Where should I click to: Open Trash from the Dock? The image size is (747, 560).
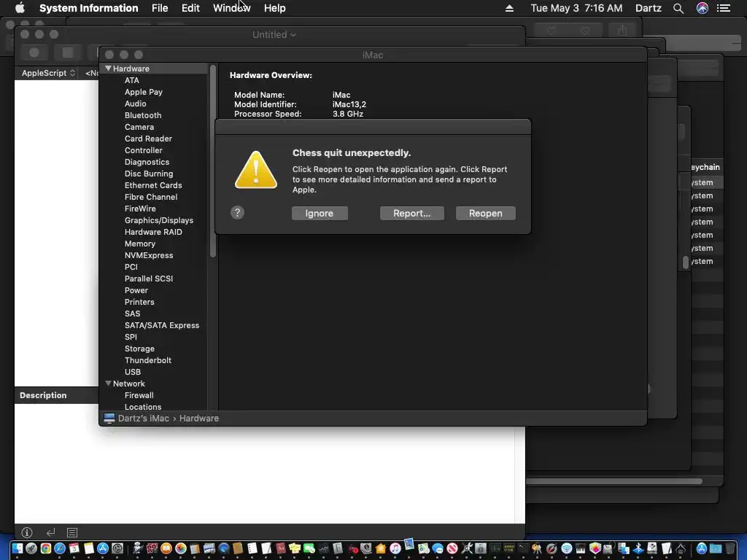729,548
